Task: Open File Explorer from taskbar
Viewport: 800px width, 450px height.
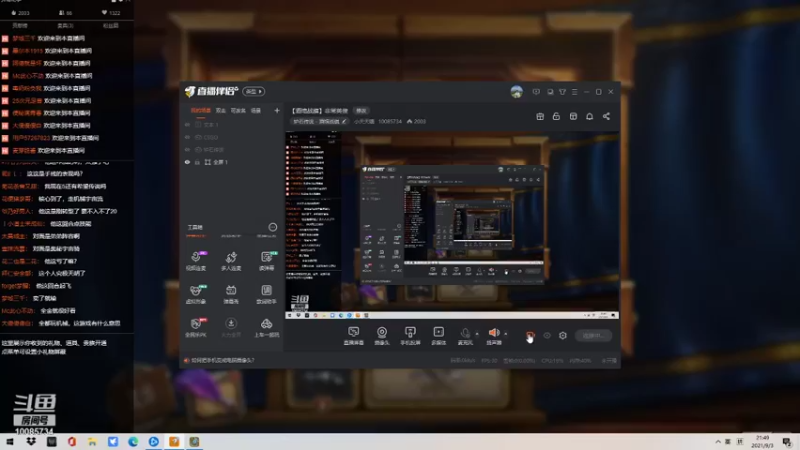Action: (x=92, y=442)
